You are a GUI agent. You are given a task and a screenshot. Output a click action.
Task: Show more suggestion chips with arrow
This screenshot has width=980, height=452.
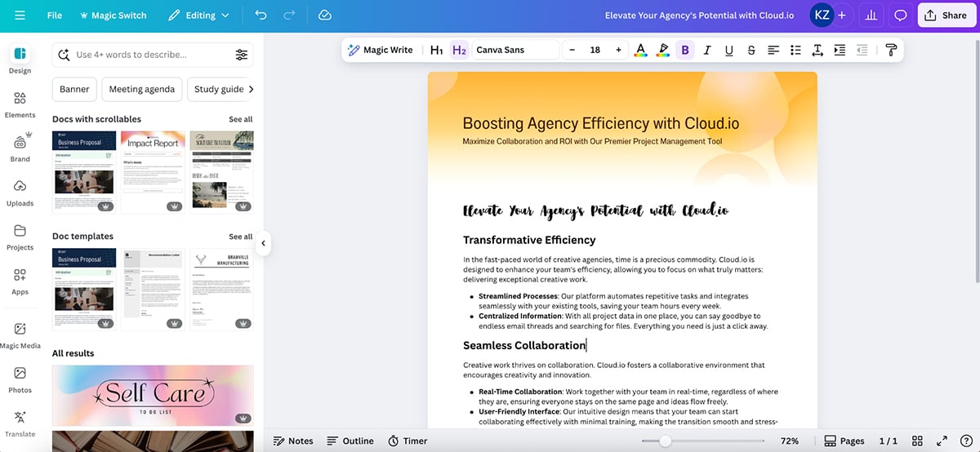251,89
